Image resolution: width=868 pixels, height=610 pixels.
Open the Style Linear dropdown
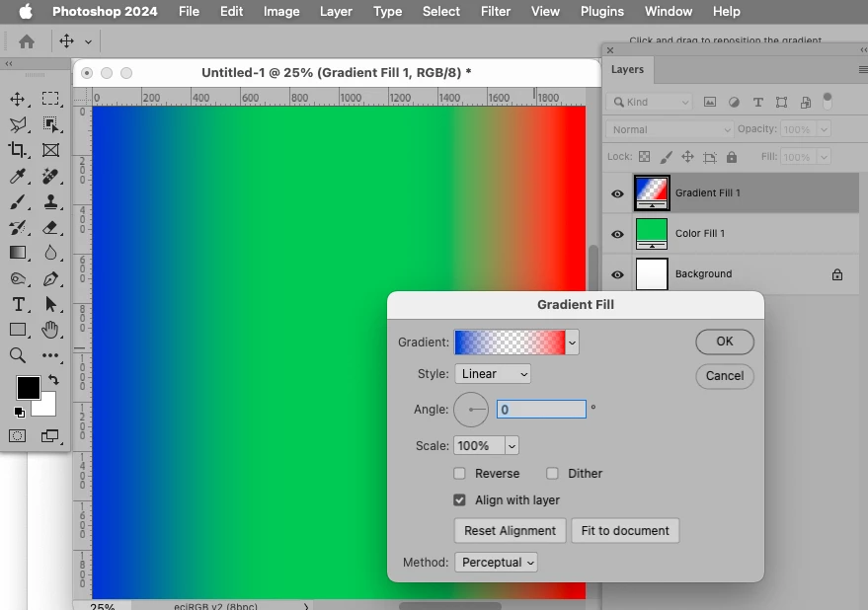[x=493, y=374]
